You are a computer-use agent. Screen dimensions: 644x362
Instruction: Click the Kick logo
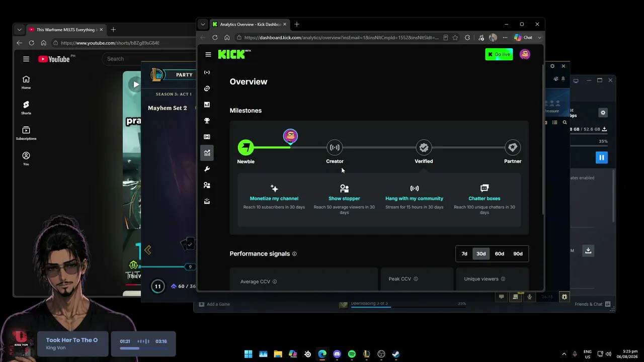(x=234, y=54)
